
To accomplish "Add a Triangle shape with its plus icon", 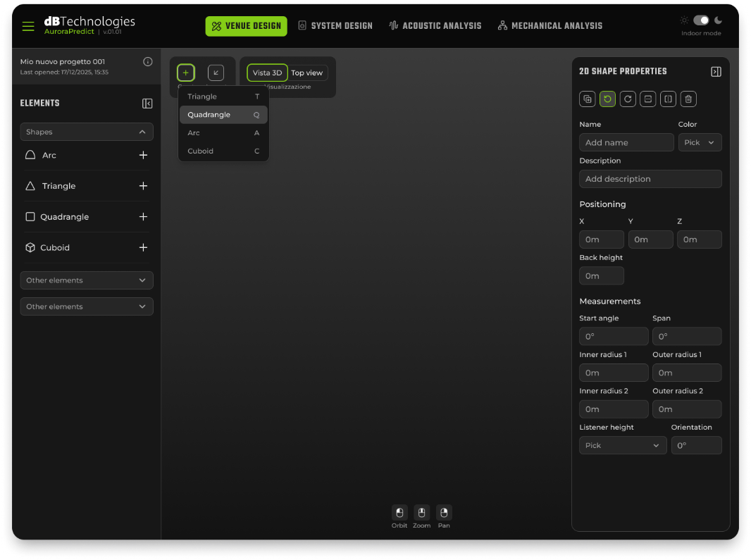I will click(x=143, y=186).
